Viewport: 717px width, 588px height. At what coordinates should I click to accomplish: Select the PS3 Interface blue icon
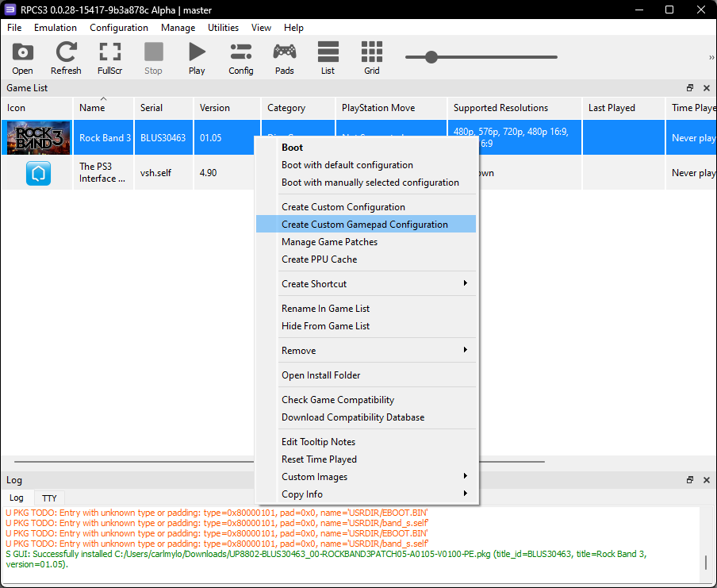(x=38, y=173)
